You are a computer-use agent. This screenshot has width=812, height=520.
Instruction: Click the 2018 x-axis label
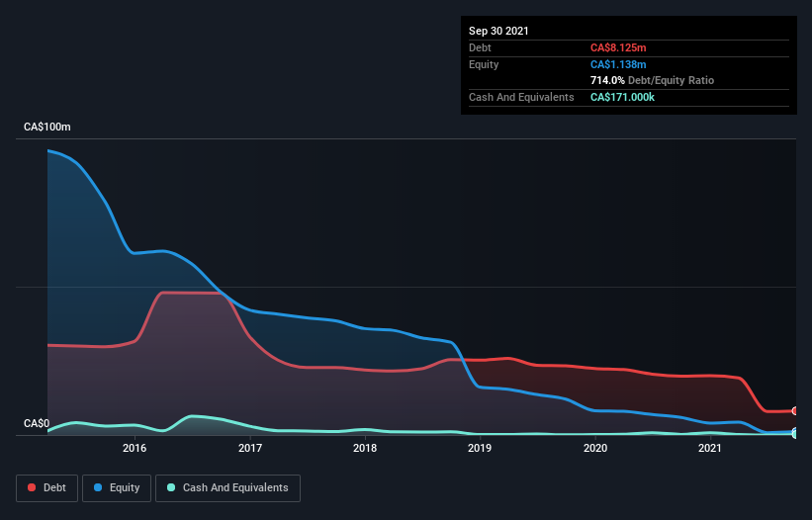click(x=365, y=448)
